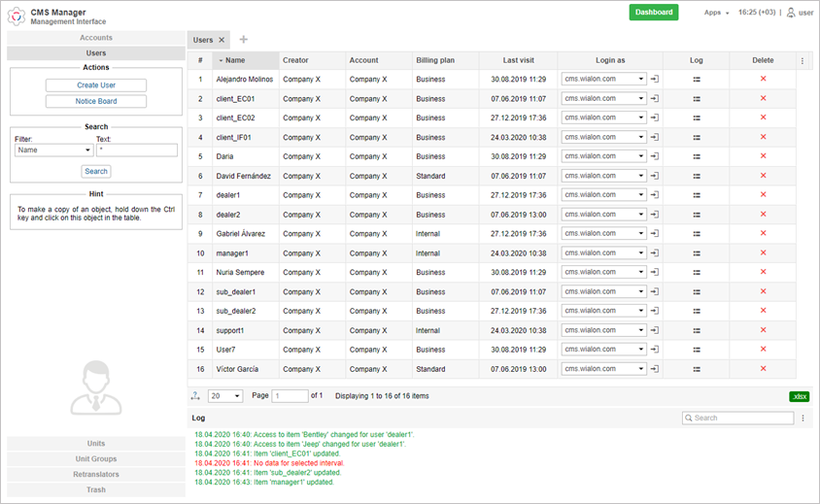Image resolution: width=820 pixels, height=504 pixels.
Task: Open log icon for support1
Action: click(x=697, y=330)
